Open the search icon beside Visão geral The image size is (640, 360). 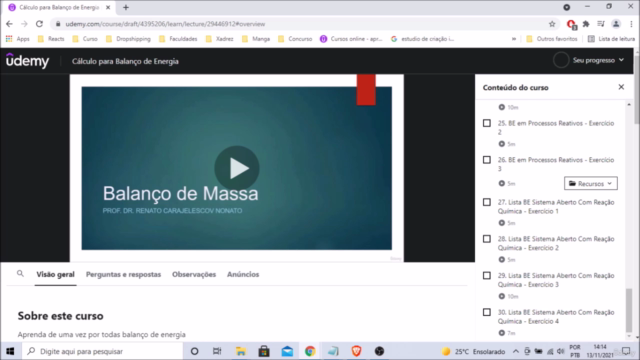click(x=20, y=274)
